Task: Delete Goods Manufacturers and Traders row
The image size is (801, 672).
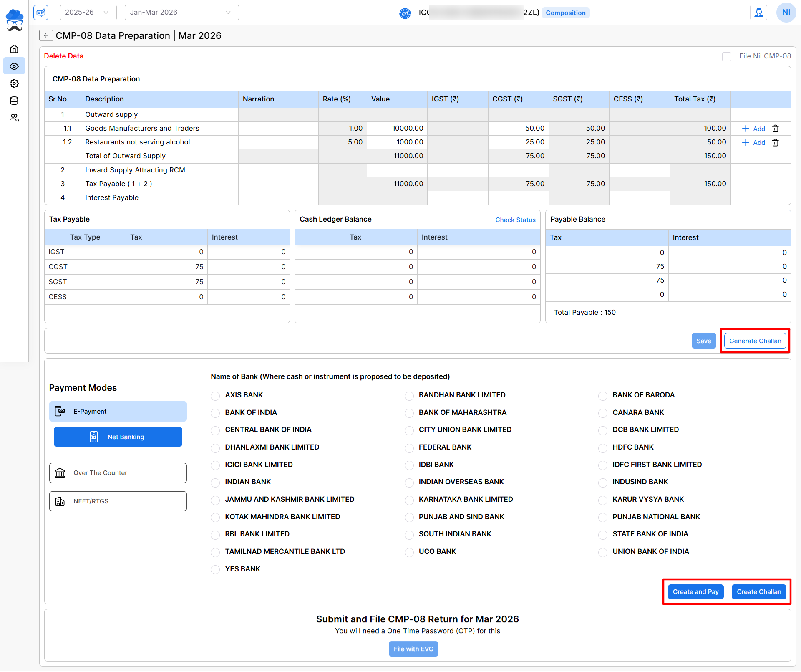Action: tap(775, 129)
